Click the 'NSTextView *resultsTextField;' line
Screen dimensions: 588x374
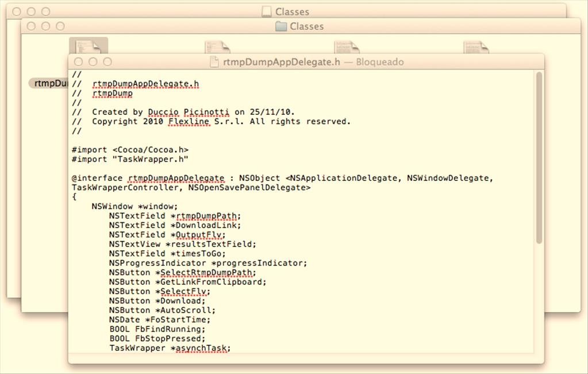coord(183,244)
